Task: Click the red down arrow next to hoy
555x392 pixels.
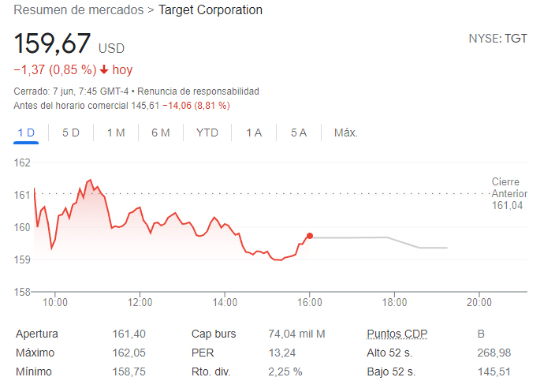Action: point(103,70)
